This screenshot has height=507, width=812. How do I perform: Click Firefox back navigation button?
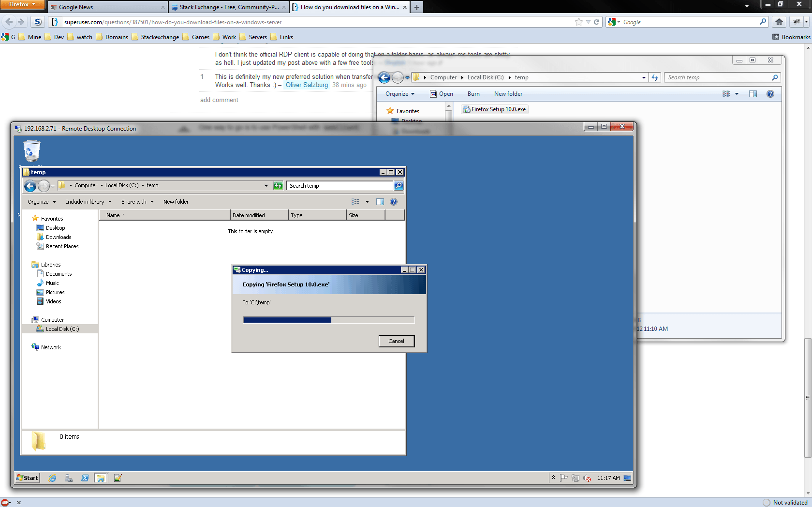click(x=9, y=22)
